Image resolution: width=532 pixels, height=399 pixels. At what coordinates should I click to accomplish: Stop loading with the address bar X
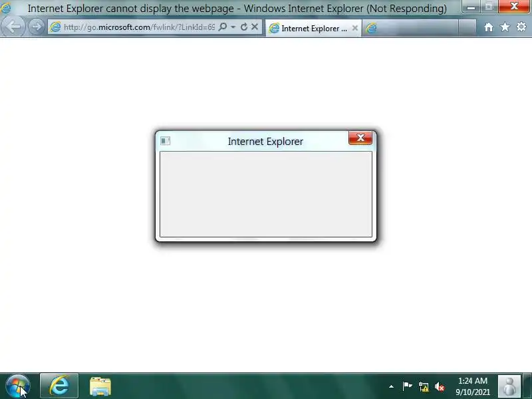pos(255,27)
